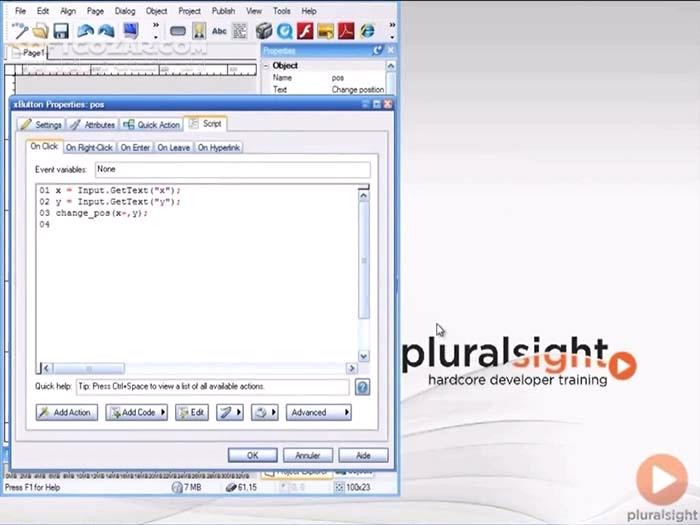Open the Object menu
This screenshot has width=700, height=525.
click(x=156, y=11)
